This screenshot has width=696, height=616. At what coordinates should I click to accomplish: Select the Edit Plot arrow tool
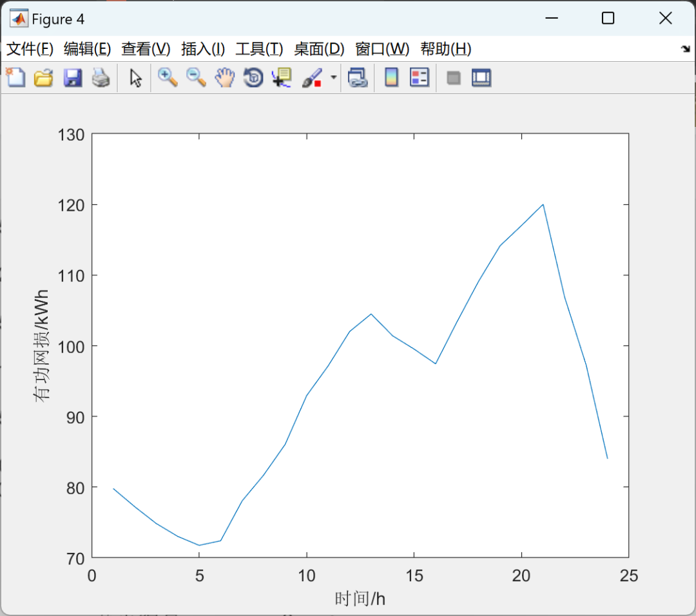(135, 78)
